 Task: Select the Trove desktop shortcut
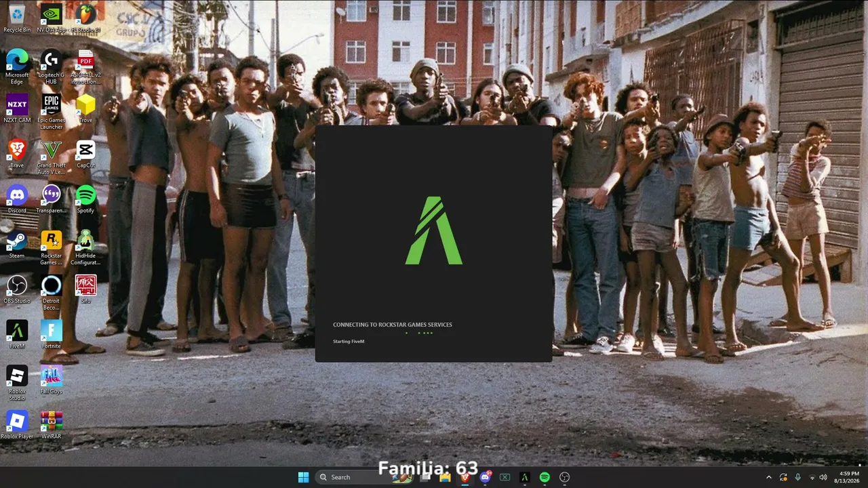click(x=85, y=108)
